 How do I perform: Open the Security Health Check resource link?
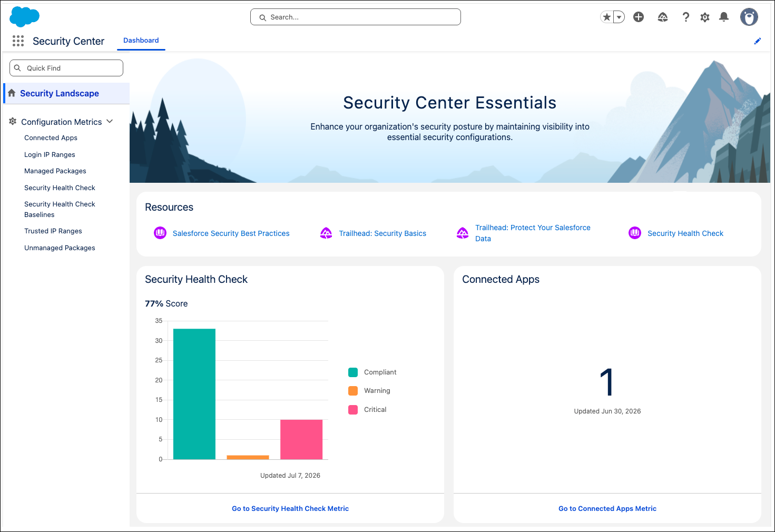[685, 233]
